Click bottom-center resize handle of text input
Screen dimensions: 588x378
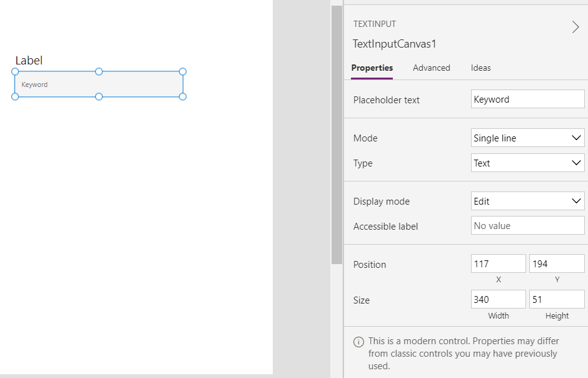99,97
